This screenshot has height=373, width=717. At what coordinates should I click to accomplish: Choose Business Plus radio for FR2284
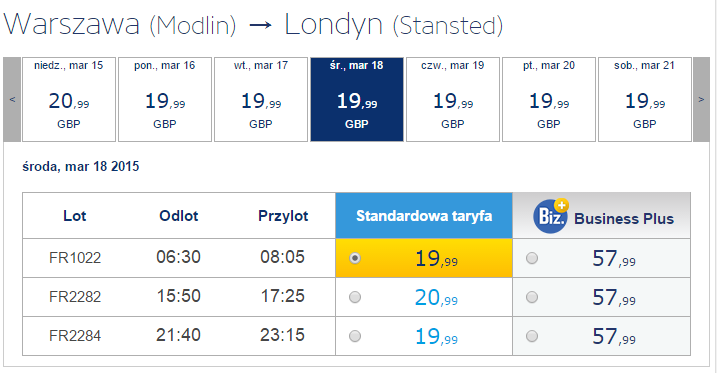tap(532, 336)
